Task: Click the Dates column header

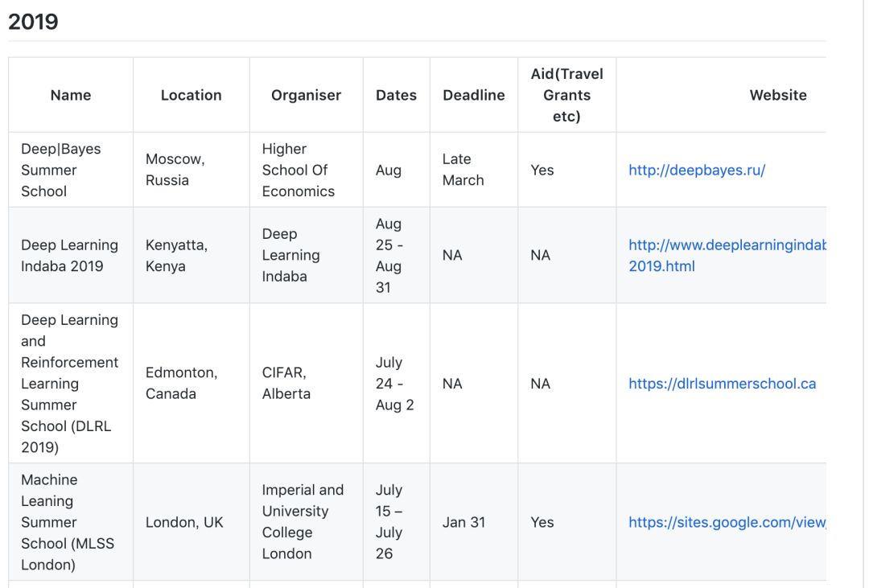Action: coord(396,95)
